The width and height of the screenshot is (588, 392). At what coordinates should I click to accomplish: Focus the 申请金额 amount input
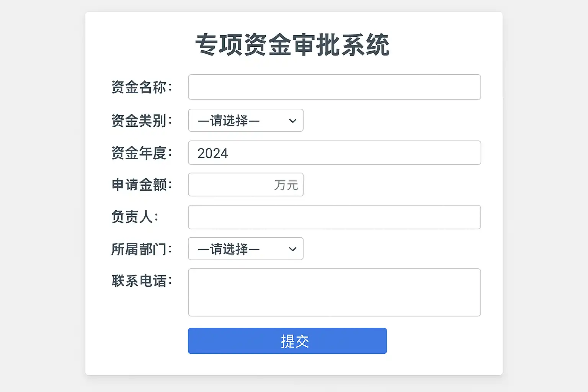coord(230,185)
